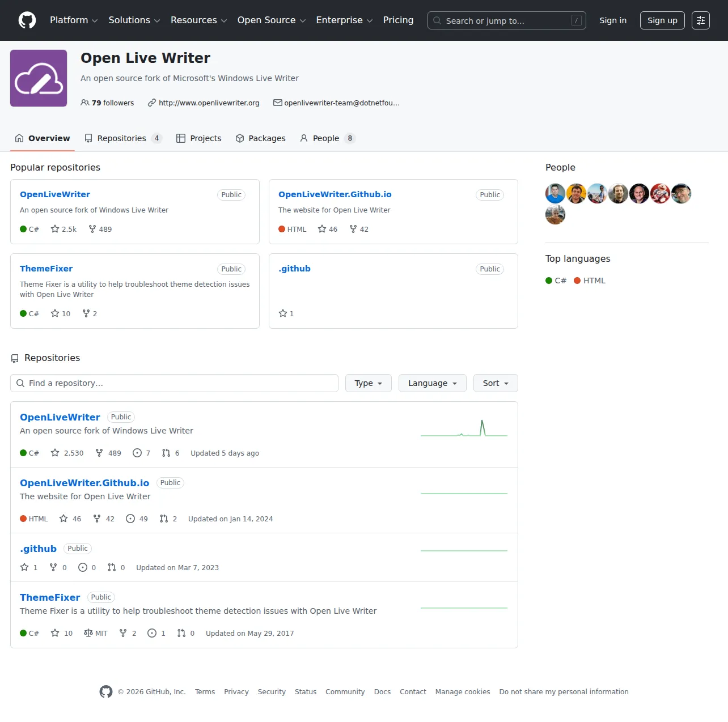Screen dimensions: 728x722
Task: Click the Sign in link
Action: point(613,20)
